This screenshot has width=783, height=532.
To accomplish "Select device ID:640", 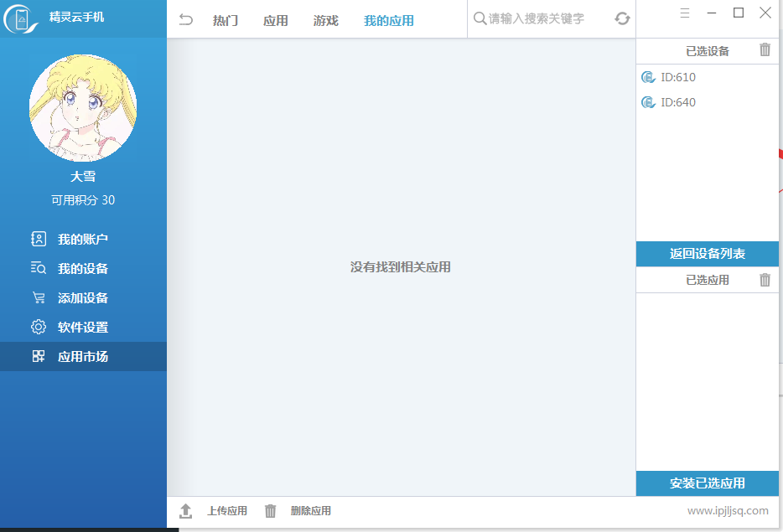I will click(x=707, y=102).
